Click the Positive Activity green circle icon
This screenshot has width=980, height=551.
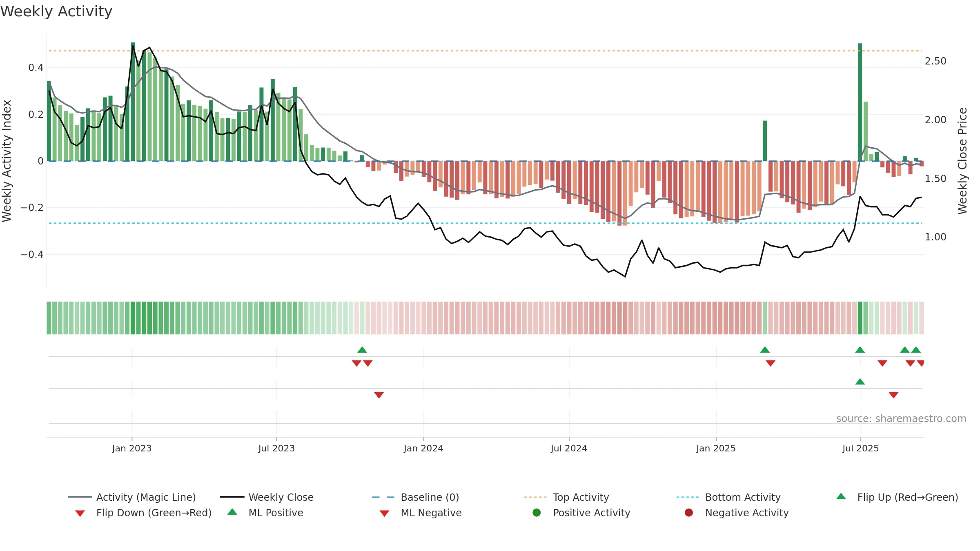[537, 513]
